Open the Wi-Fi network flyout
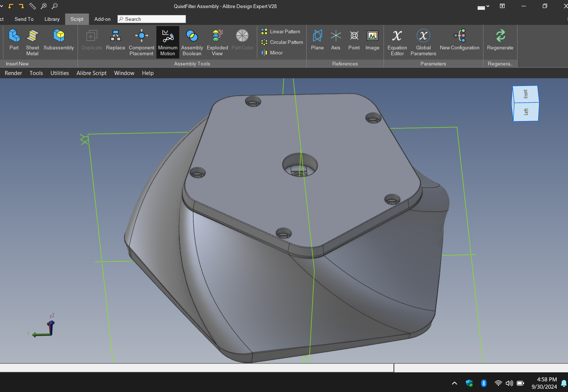 498,383
